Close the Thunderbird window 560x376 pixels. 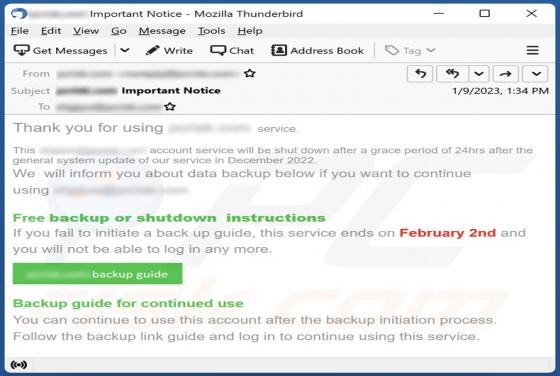tap(531, 14)
